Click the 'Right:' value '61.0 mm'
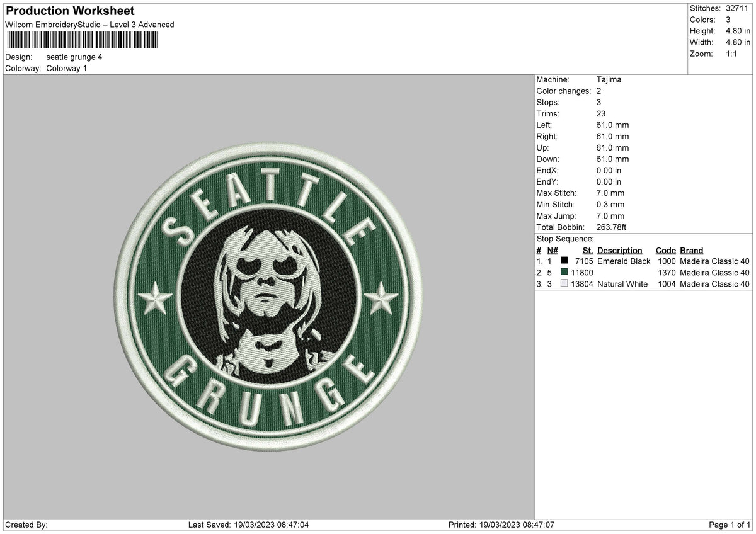The width and height of the screenshot is (756, 534). point(612,136)
